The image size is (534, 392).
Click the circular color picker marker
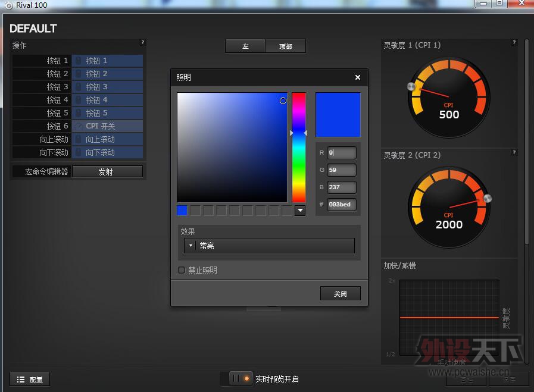pyautogui.click(x=283, y=101)
